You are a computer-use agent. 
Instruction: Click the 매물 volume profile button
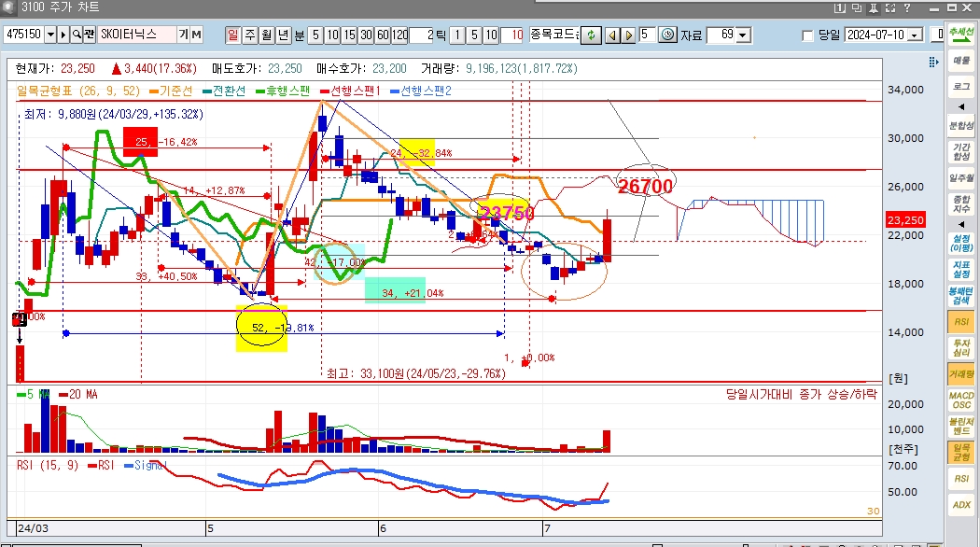click(x=961, y=61)
